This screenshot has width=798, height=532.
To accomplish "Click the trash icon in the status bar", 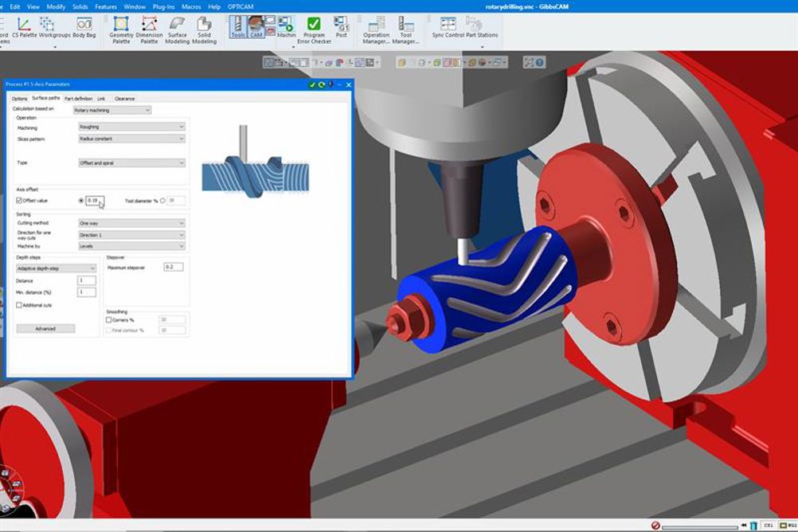I will point(753,526).
